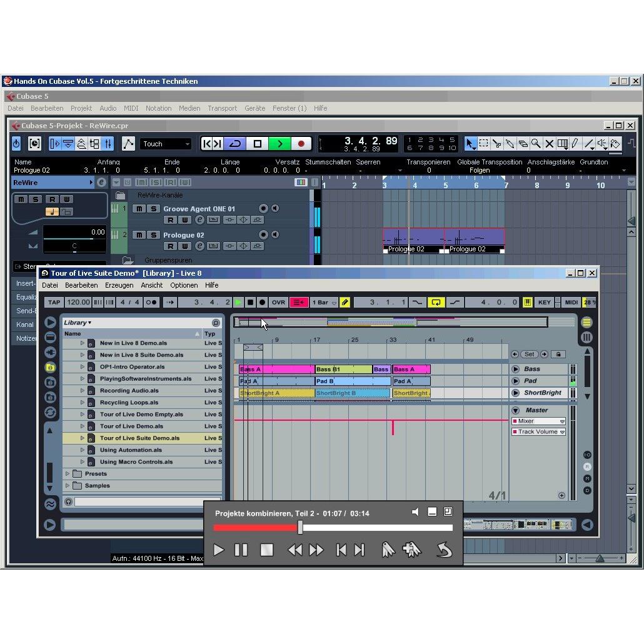Viewport: 644px width, 644px height.
Task: Open Cubase MIDI menu
Action: [x=131, y=108]
